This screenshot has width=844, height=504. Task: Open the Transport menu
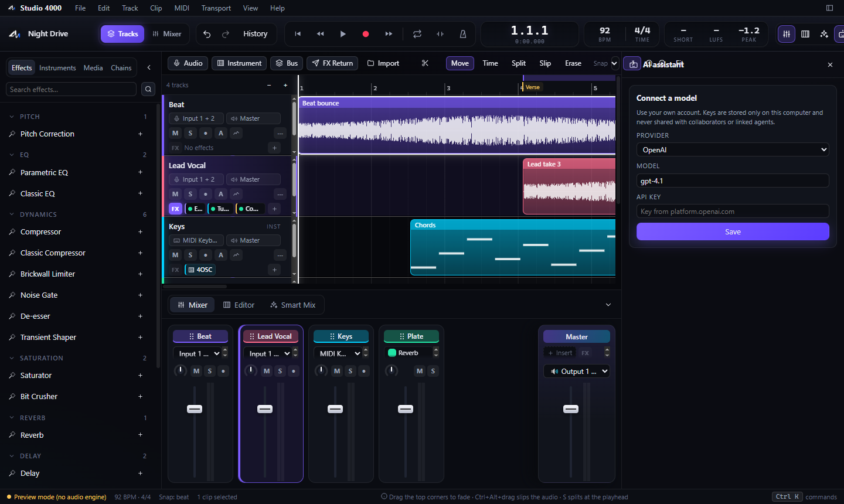coord(216,8)
